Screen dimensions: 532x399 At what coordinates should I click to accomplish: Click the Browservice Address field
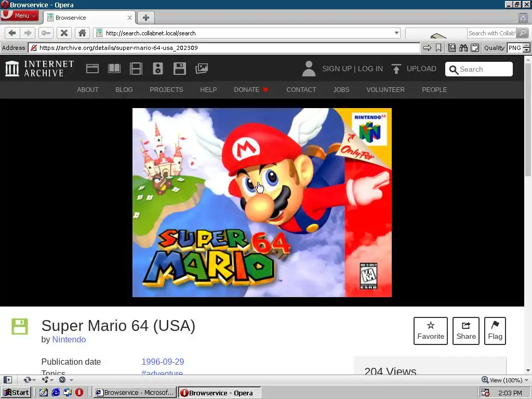pyautogui.click(x=224, y=48)
